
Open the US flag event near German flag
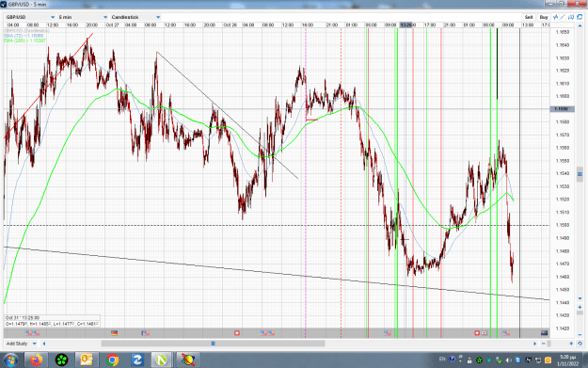pos(146,333)
